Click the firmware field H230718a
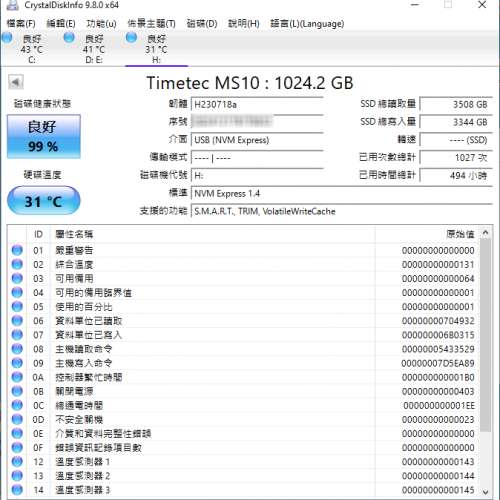500x500 pixels. 257,105
